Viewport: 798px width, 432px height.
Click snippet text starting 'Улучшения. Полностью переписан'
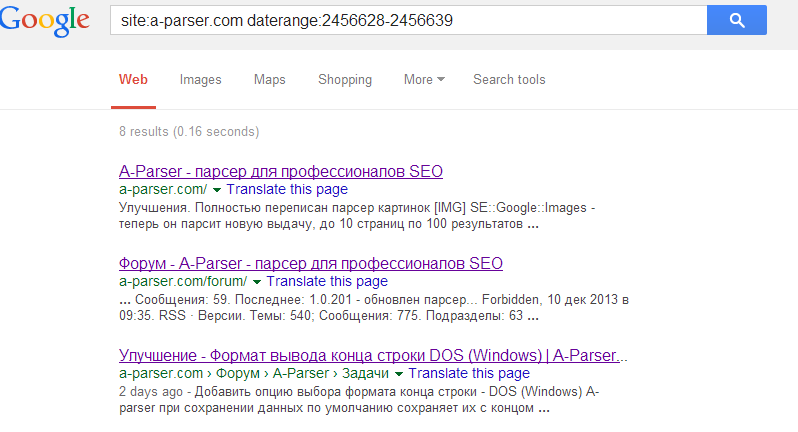tap(357, 216)
